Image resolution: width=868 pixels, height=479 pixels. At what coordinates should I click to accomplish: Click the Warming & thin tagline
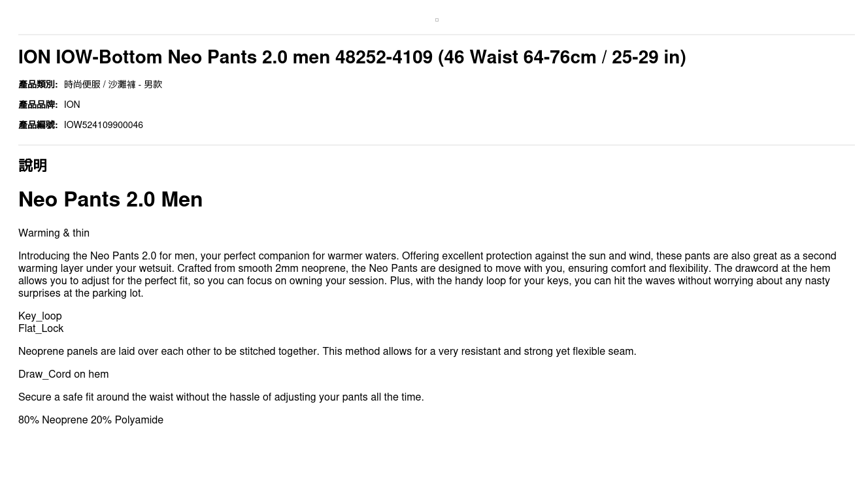click(54, 233)
